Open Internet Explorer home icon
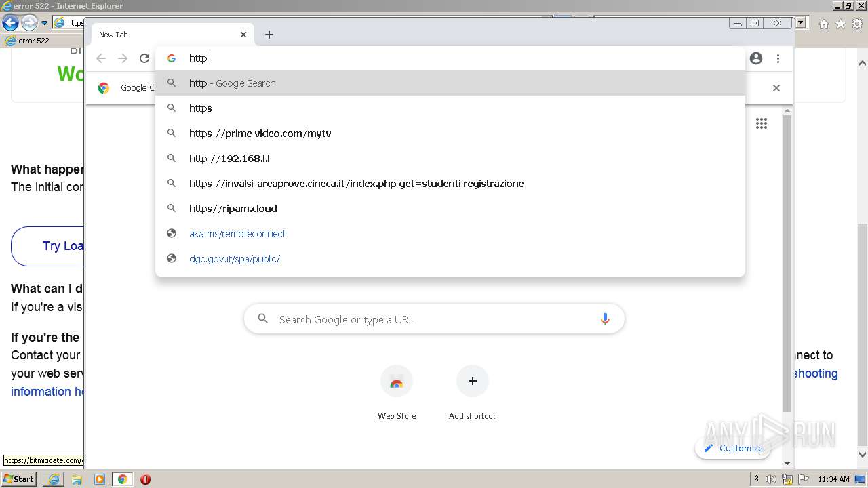This screenshot has width=868, height=488. pyautogui.click(x=823, y=24)
